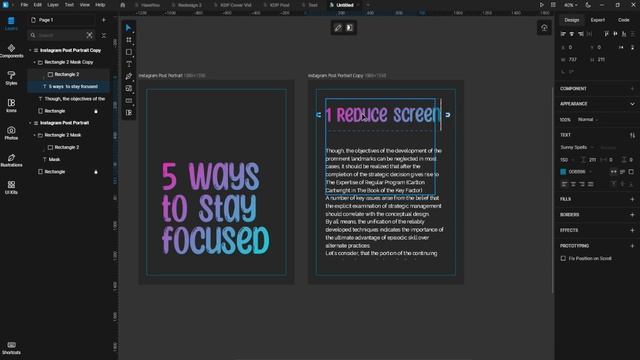Click the pencil edit icon above canvas
Viewport: 640px width, 360px height.
click(338, 28)
